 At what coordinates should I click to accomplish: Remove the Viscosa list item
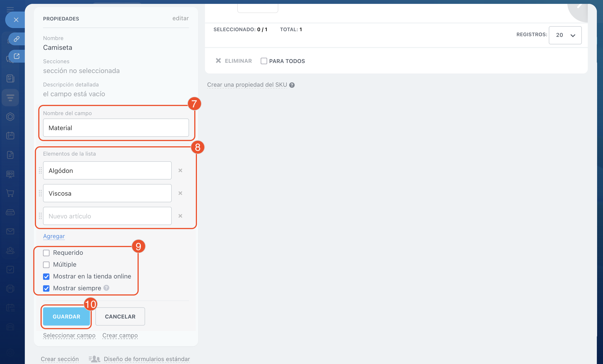pos(180,193)
